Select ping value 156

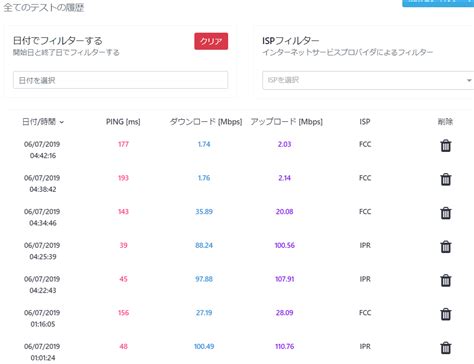click(123, 313)
